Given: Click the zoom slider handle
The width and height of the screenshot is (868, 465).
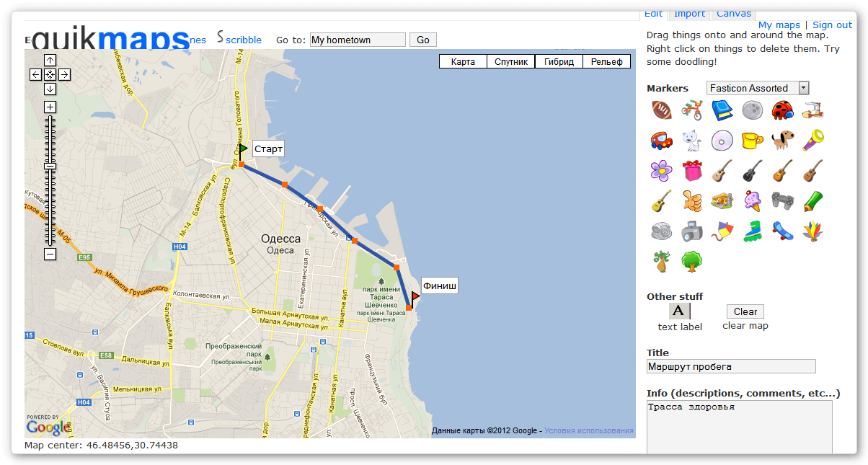Looking at the screenshot, I should click(x=50, y=167).
